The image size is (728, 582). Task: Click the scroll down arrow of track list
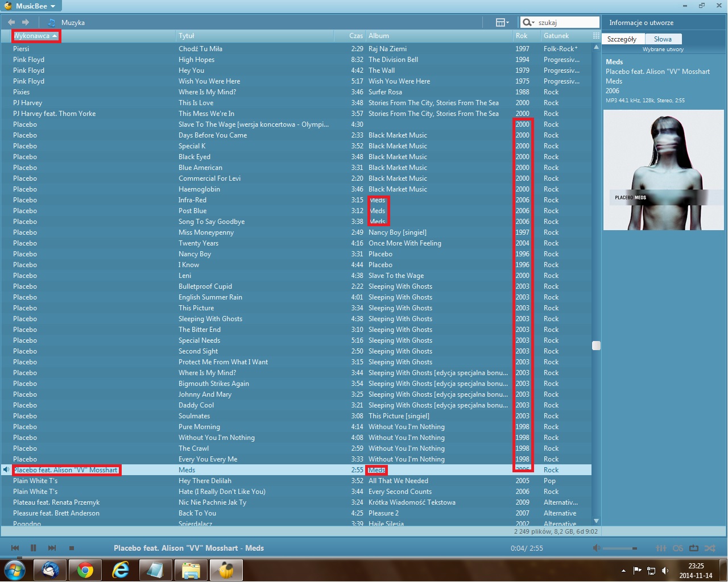coord(596,521)
